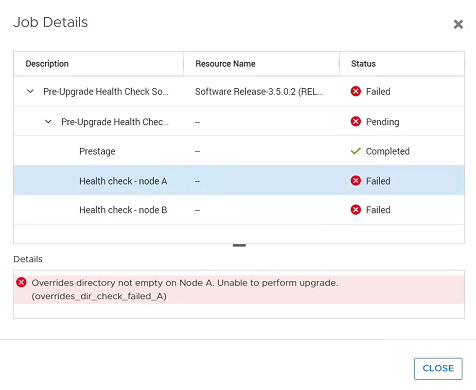Click the CLOSE button

[438, 368]
